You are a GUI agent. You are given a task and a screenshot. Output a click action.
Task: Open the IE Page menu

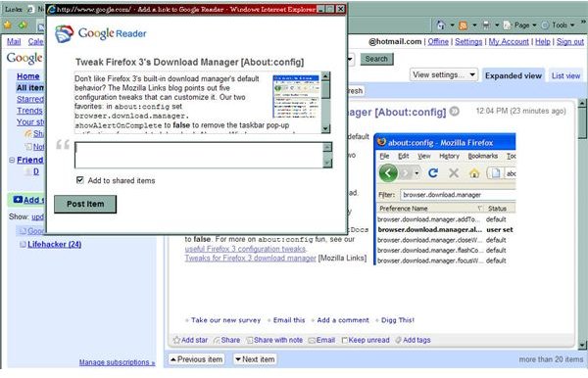(x=519, y=25)
